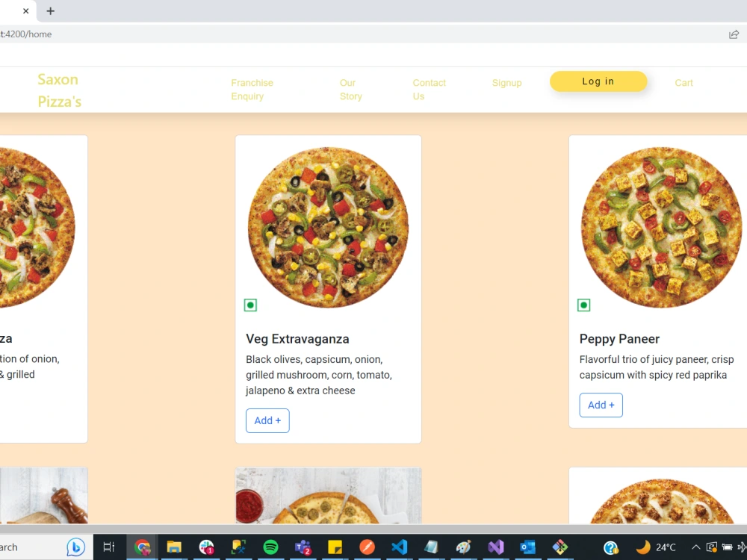Screen dimensions: 747x560
Task: Open the Cart
Action: coord(684,83)
